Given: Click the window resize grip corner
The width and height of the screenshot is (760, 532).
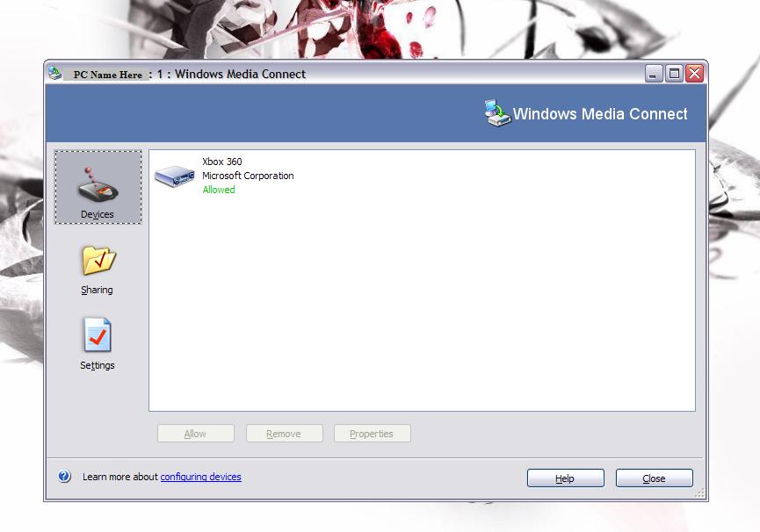Looking at the screenshot, I should point(699,493).
